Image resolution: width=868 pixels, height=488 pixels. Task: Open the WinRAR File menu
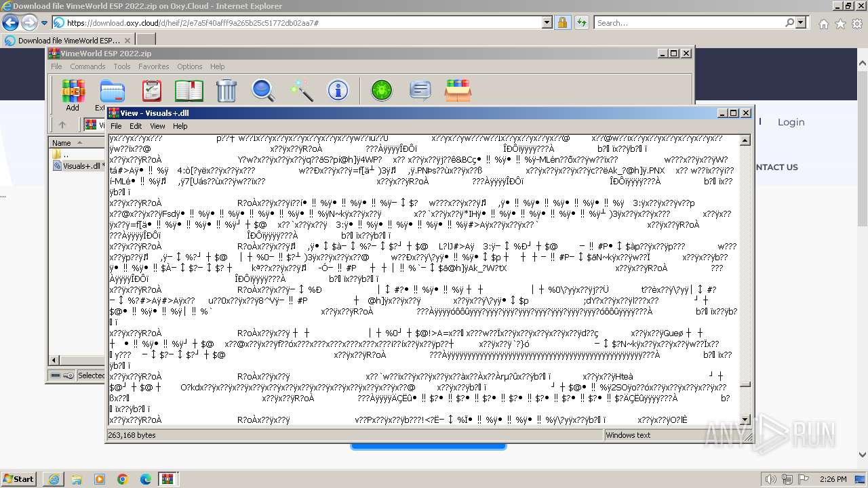pyautogui.click(x=56, y=66)
